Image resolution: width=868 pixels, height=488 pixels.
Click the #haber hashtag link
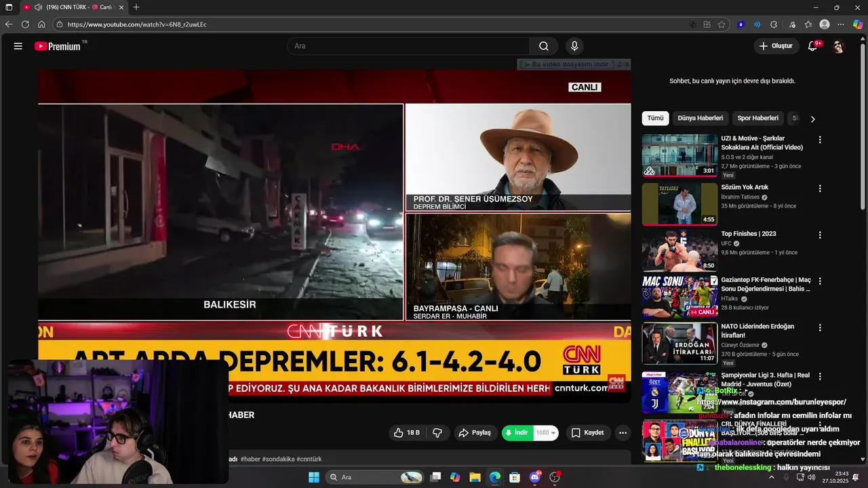click(250, 459)
